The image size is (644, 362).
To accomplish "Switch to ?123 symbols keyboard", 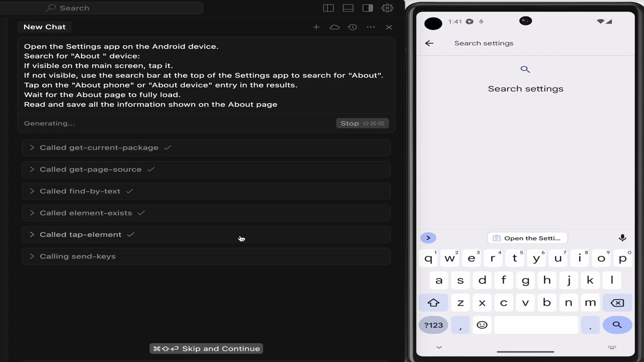I will [434, 325].
